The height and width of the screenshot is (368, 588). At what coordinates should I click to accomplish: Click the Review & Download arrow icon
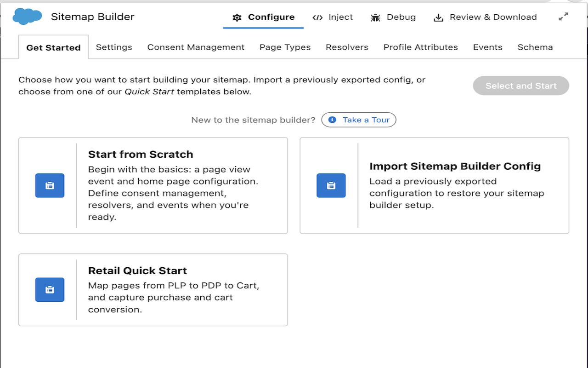point(439,17)
